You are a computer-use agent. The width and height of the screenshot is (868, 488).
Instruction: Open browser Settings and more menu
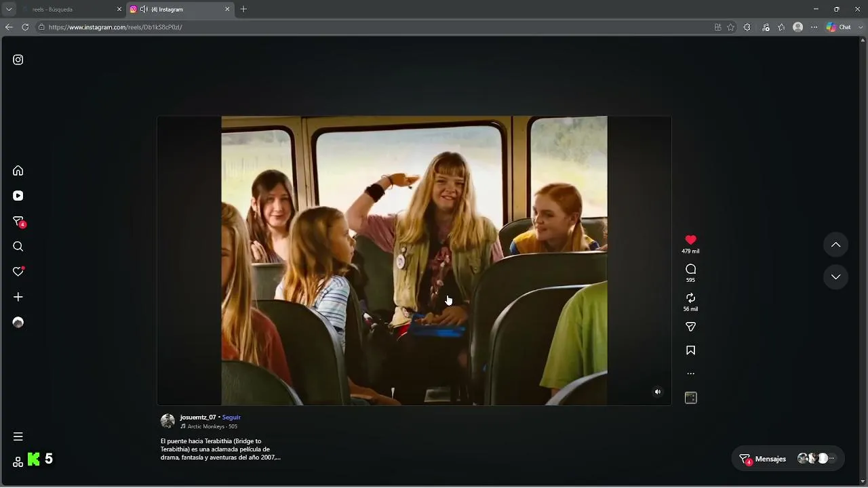[x=814, y=27]
